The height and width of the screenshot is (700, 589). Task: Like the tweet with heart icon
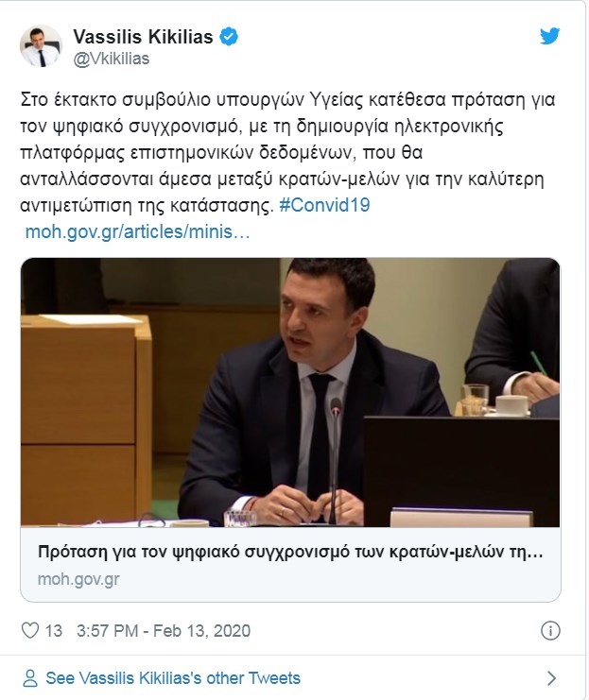[x=30, y=630]
